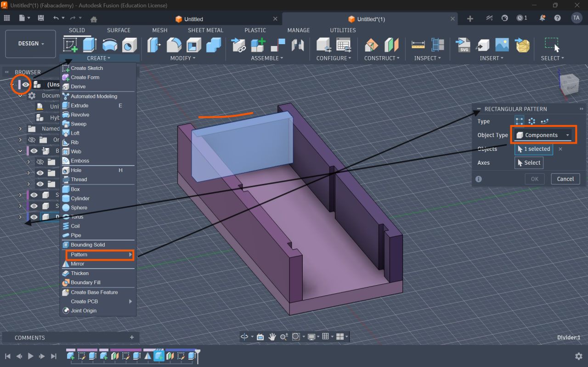Play the timeline history
Viewport: 588px width, 367px height.
[31, 356]
